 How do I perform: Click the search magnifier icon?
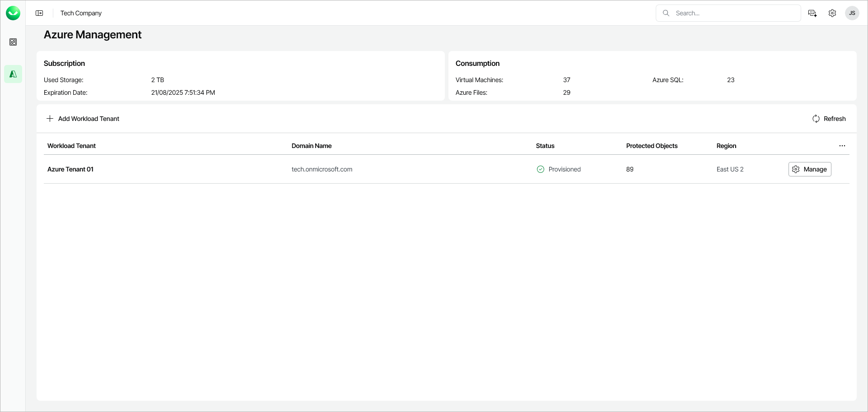pos(666,13)
